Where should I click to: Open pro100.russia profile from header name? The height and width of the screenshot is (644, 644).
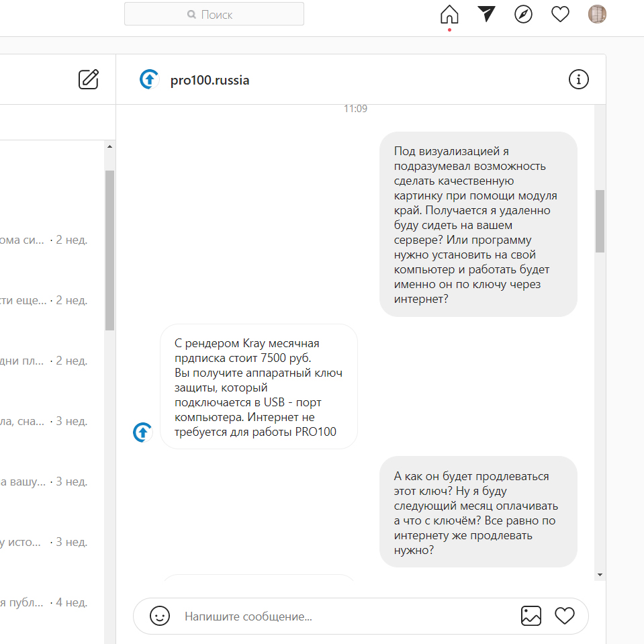(x=210, y=81)
